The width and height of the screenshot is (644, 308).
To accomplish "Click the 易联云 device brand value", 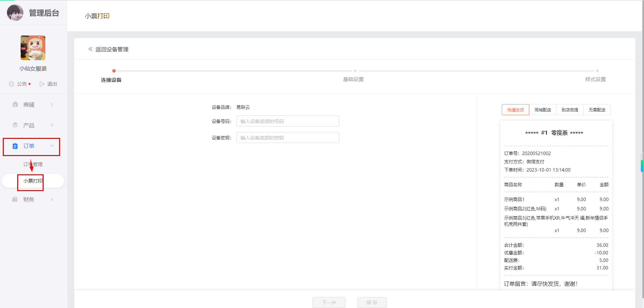I will tap(243, 107).
